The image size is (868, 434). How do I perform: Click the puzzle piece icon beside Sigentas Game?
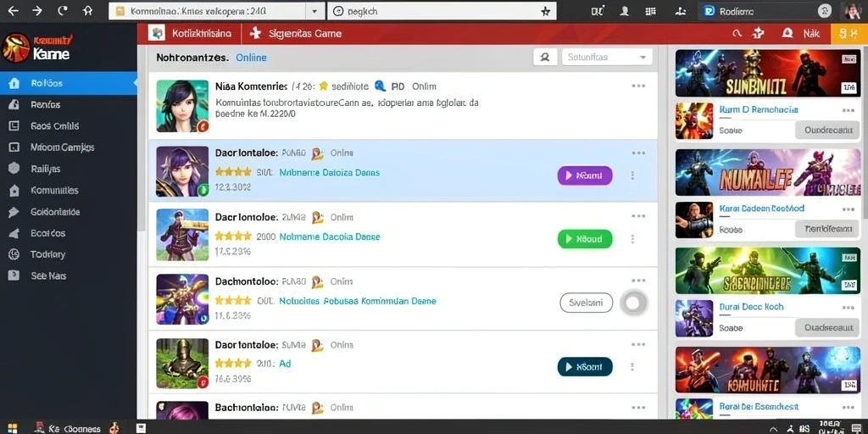[x=255, y=33]
